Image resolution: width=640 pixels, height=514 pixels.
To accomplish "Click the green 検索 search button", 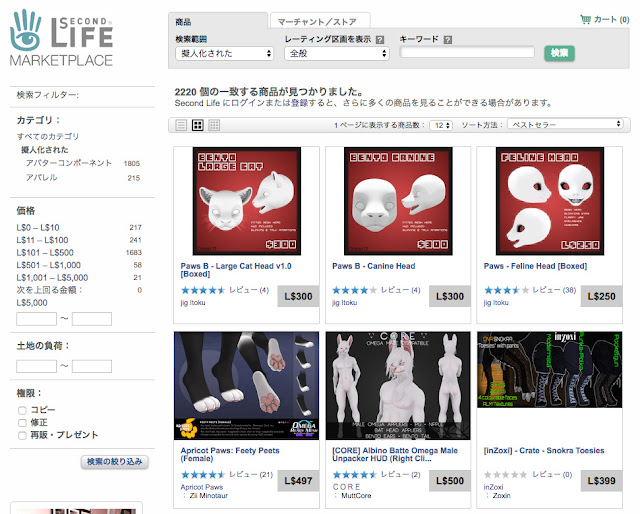I will 559,53.
